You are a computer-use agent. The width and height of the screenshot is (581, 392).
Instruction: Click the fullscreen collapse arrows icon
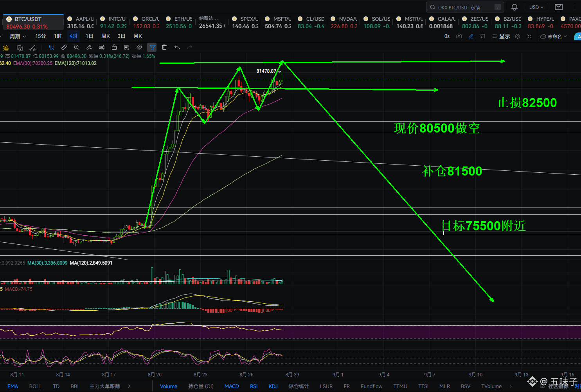coord(529,36)
